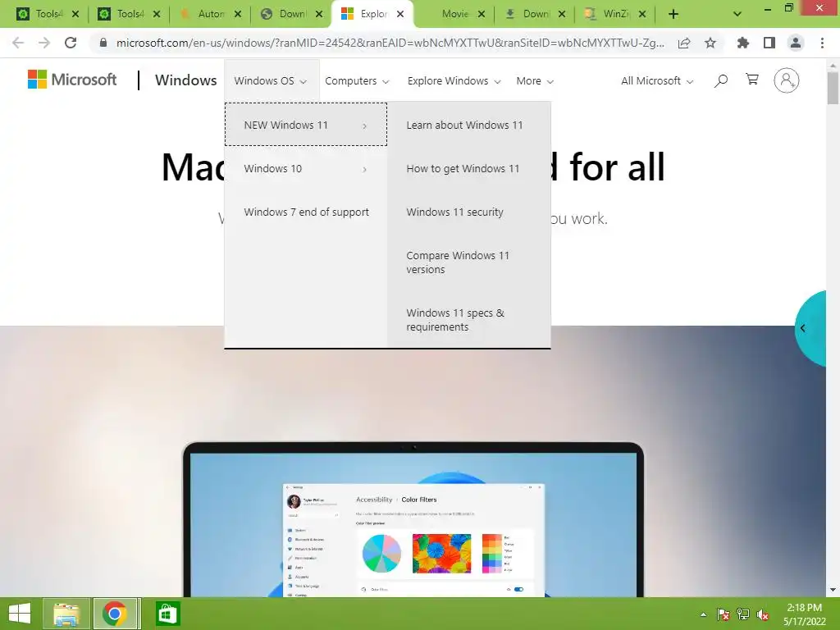Toggle the browser side panel icon

pos(769,43)
